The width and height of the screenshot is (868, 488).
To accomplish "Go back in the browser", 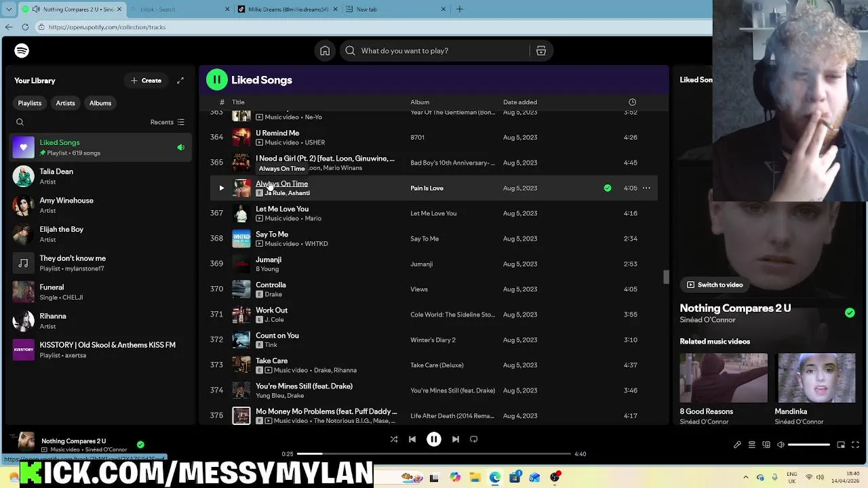I will 8,27.
